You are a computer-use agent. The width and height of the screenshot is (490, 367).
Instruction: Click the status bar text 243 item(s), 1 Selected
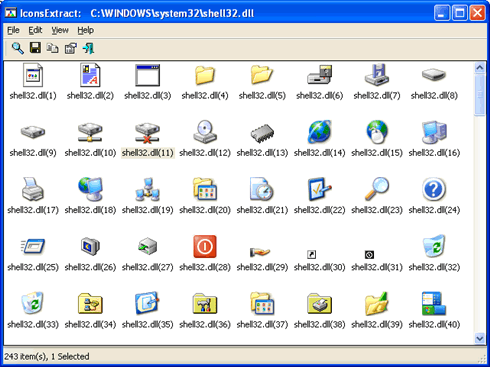coord(47,357)
